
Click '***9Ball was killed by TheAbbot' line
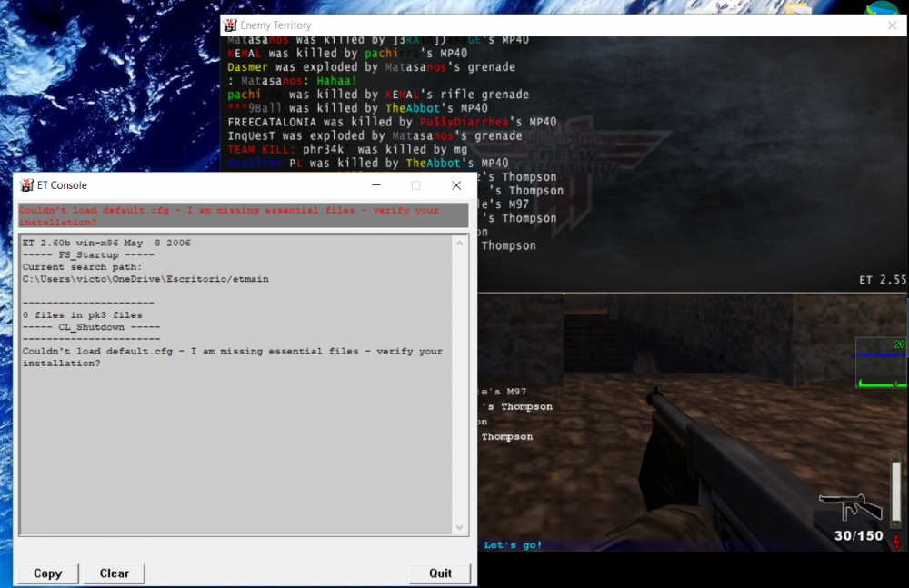tap(357, 108)
